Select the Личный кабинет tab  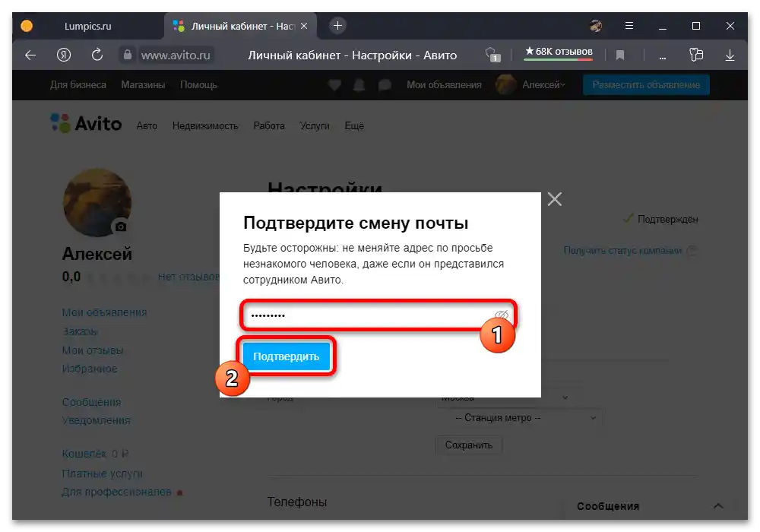(x=240, y=26)
